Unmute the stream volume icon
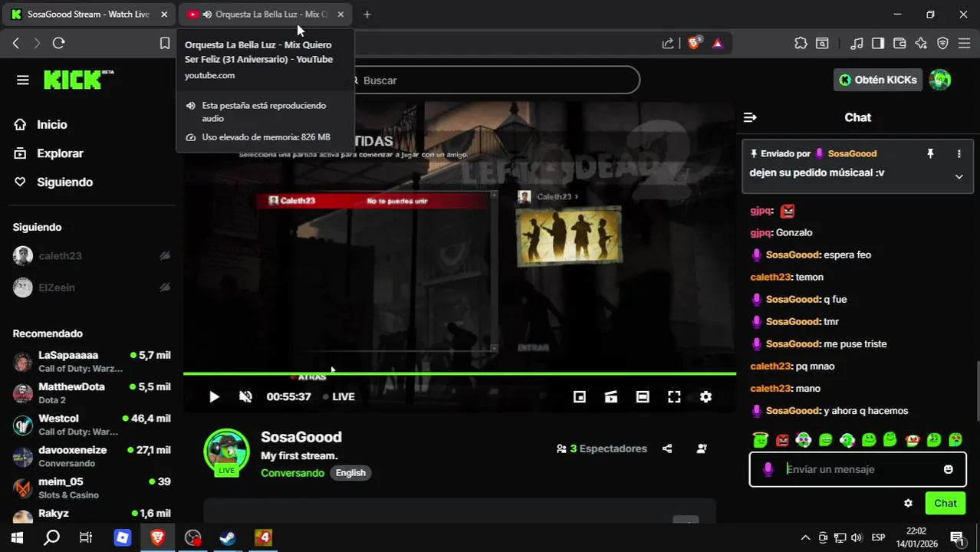The height and width of the screenshot is (552, 980). pos(245,397)
